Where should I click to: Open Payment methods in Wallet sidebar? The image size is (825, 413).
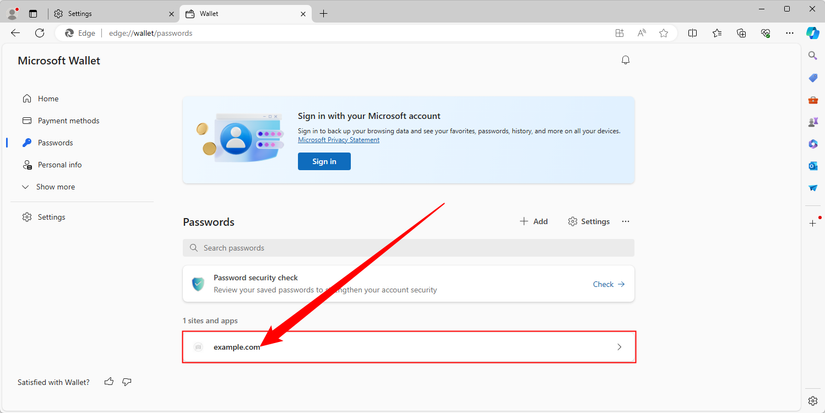pos(68,121)
